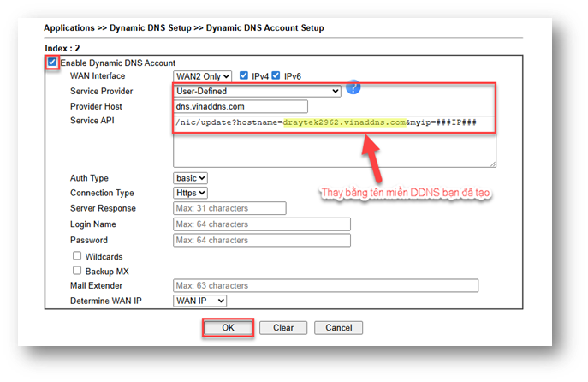This screenshot has height=382, width=588.
Task: Enable the Wildcards checkbox
Action: point(77,255)
